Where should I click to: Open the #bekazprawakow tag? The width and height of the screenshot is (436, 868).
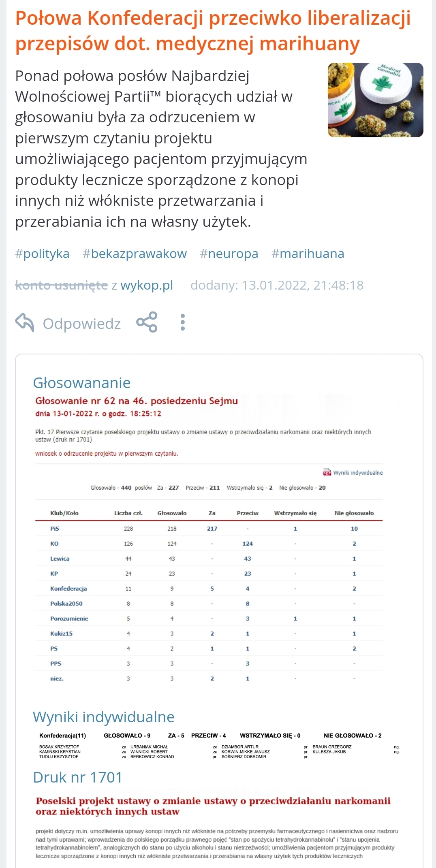[x=135, y=254]
